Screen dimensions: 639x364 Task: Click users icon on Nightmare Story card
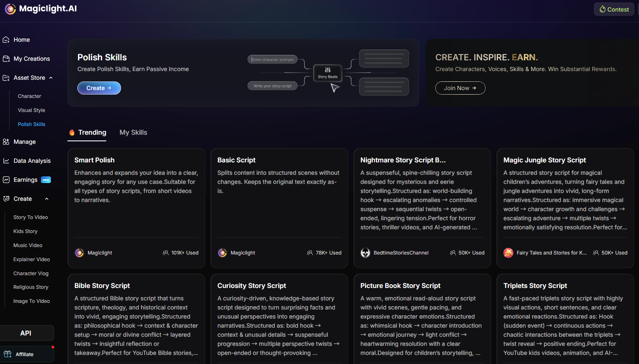click(x=453, y=253)
